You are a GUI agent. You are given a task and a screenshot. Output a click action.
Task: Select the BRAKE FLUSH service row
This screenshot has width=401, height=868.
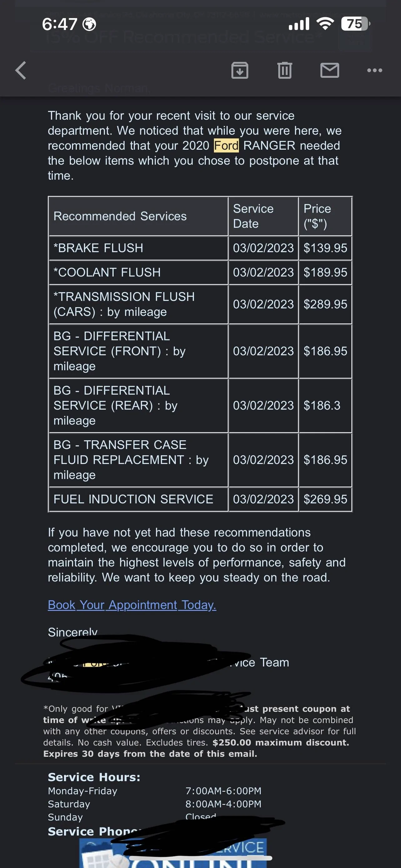pyautogui.click(x=200, y=248)
